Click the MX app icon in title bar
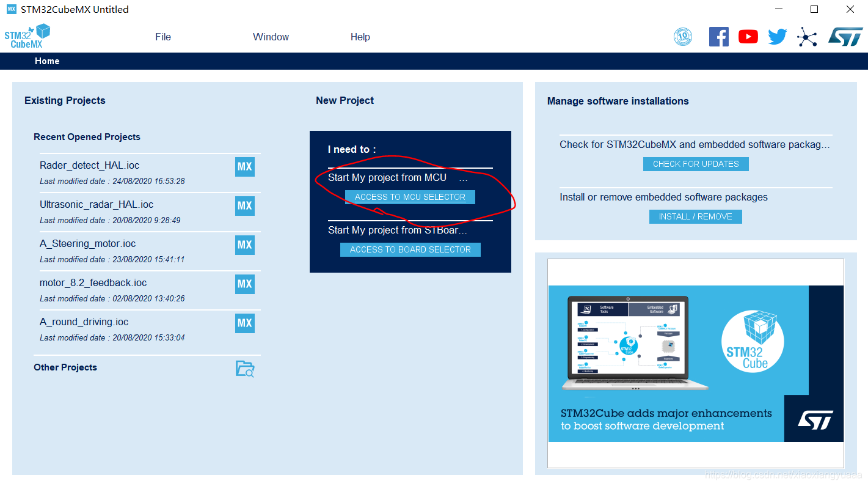The width and height of the screenshot is (868, 486). [x=12, y=9]
